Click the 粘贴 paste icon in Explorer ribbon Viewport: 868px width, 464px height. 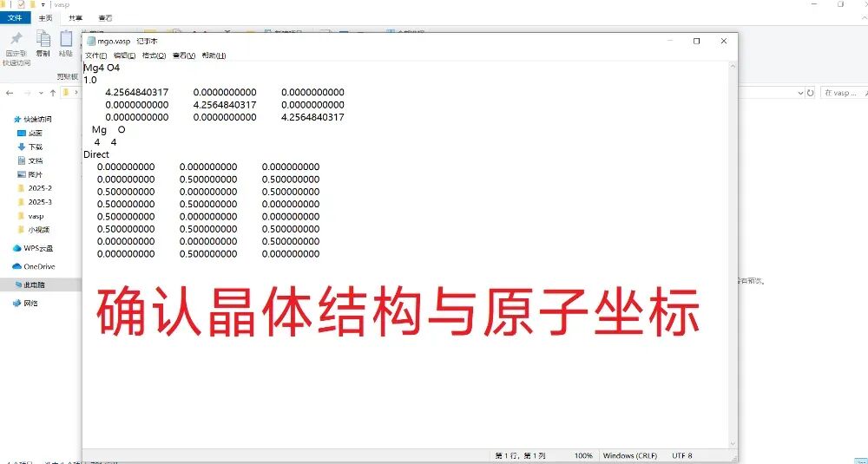pos(66,39)
